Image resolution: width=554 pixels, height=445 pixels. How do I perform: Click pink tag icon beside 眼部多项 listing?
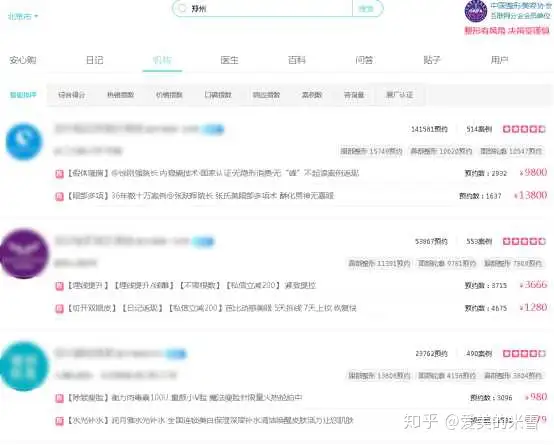coord(59,196)
